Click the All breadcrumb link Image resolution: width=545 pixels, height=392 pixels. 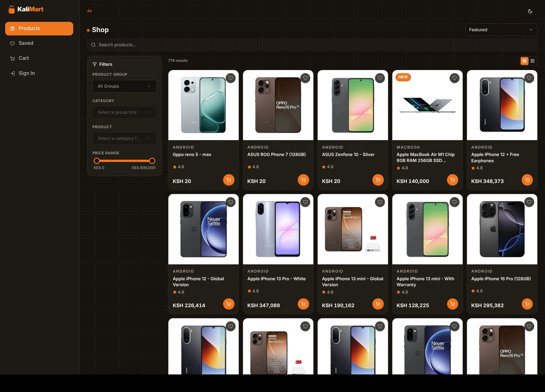(90, 11)
